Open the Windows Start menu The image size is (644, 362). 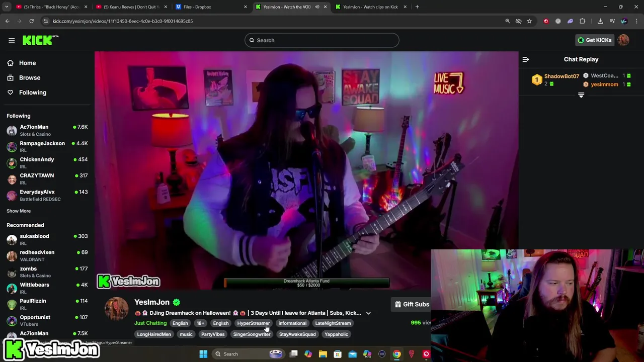[203, 354]
